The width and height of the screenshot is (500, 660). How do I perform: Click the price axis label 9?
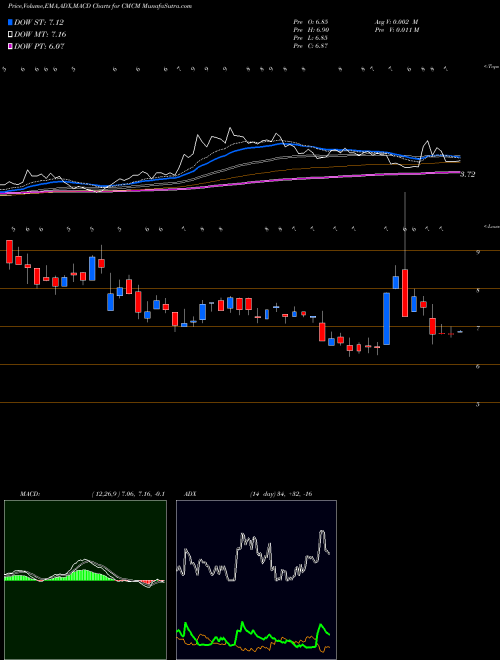[478, 252]
